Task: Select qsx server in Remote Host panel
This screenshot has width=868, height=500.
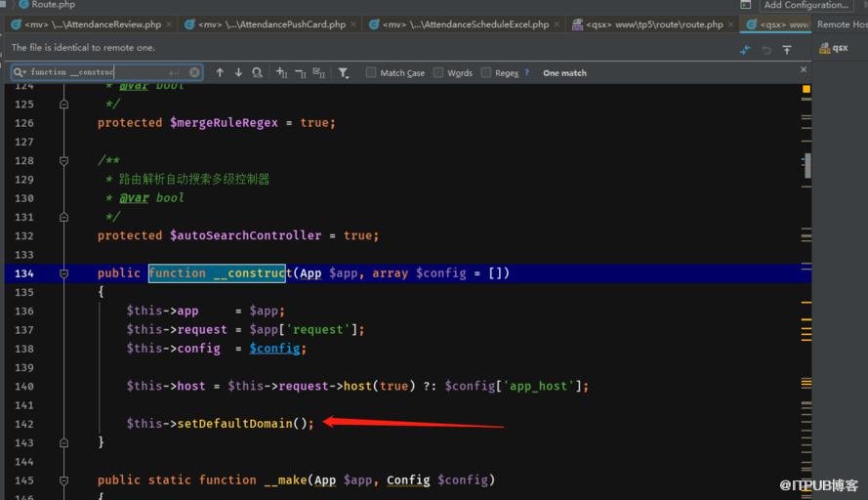Action: click(x=834, y=48)
